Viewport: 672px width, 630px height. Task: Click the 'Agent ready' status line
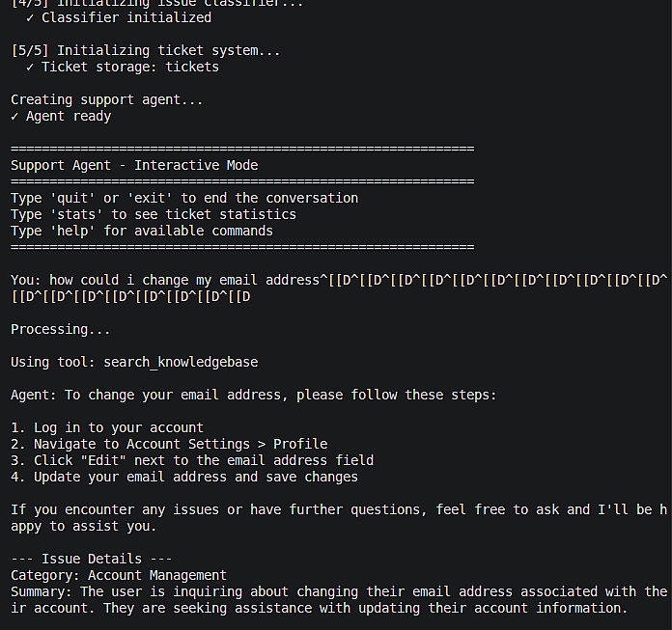pos(61,116)
